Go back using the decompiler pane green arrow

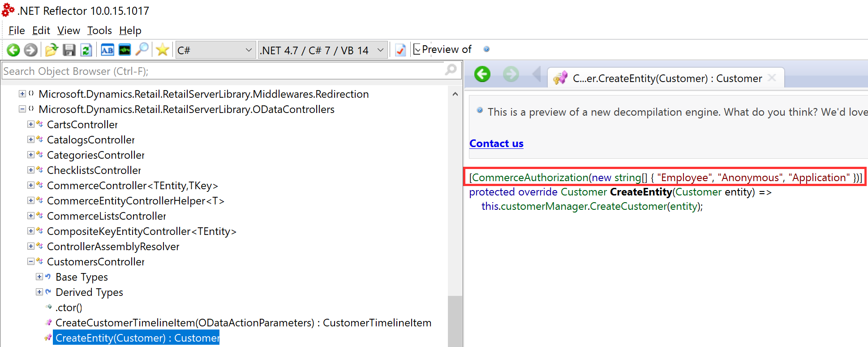482,74
